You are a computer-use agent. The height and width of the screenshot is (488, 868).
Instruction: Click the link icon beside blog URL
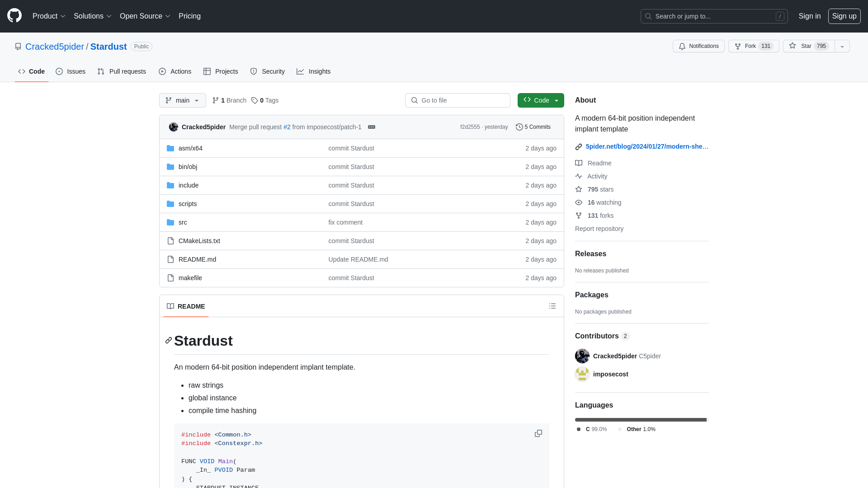(579, 146)
